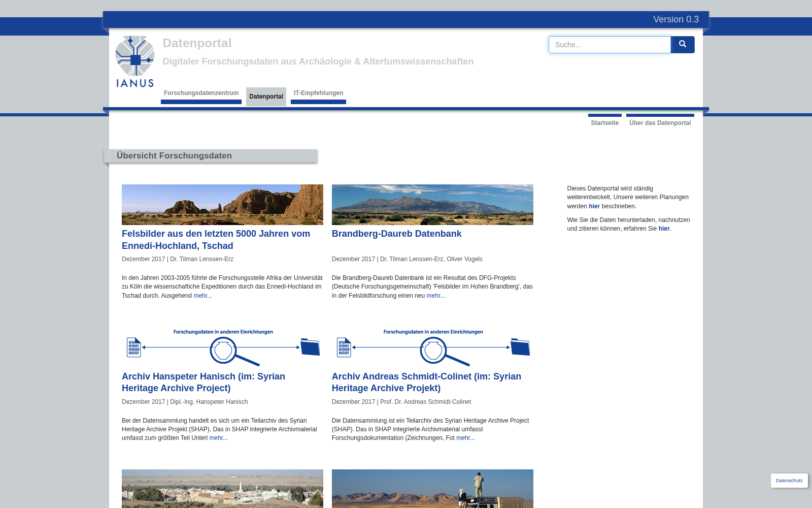Click mehr... under the Felsbilder Ennedi description

[202, 296]
